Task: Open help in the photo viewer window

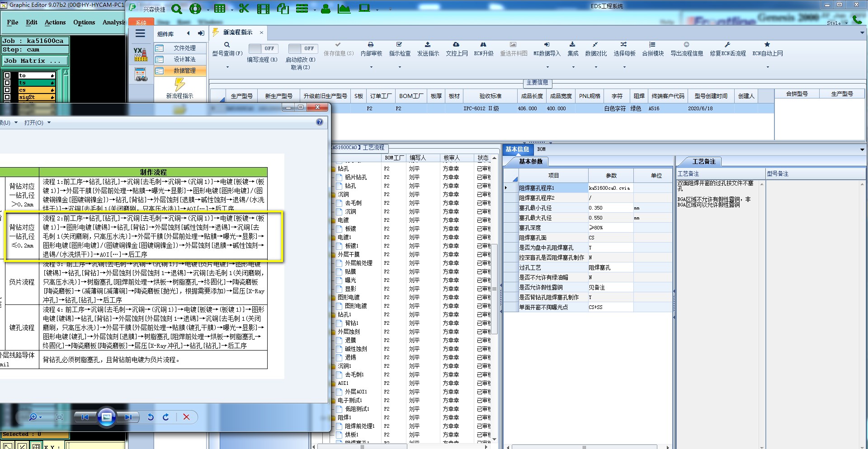Action: (x=320, y=122)
